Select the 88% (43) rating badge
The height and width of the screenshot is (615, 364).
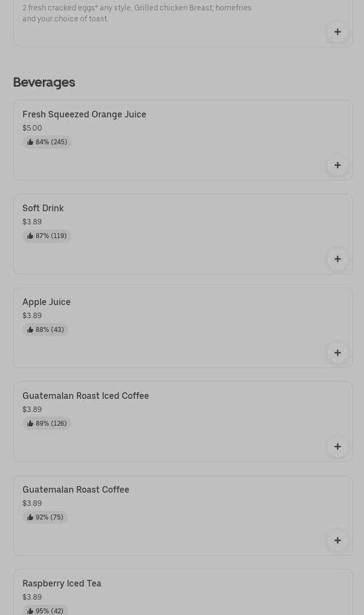tap(45, 330)
